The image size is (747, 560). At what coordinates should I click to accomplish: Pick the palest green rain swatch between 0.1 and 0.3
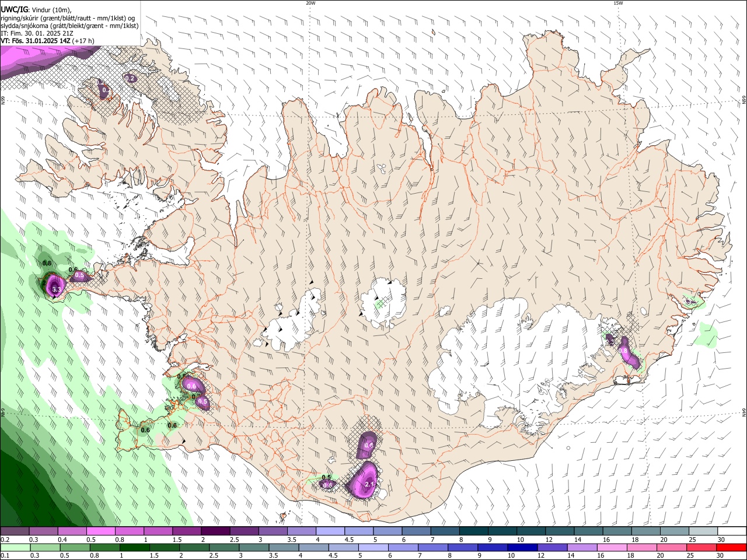[15, 547]
